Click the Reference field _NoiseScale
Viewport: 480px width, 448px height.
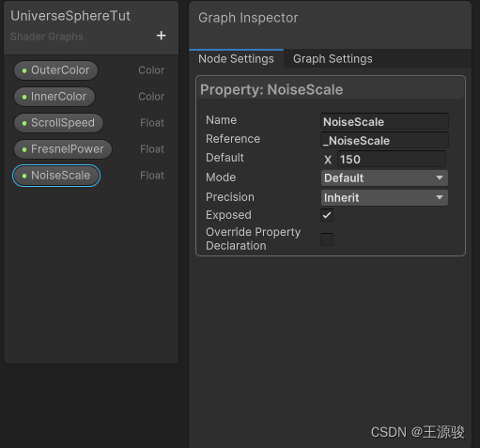point(384,140)
